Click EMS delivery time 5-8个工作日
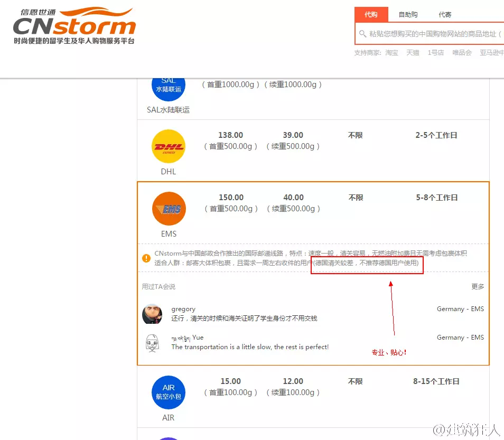This screenshot has width=504, height=440. (x=437, y=198)
